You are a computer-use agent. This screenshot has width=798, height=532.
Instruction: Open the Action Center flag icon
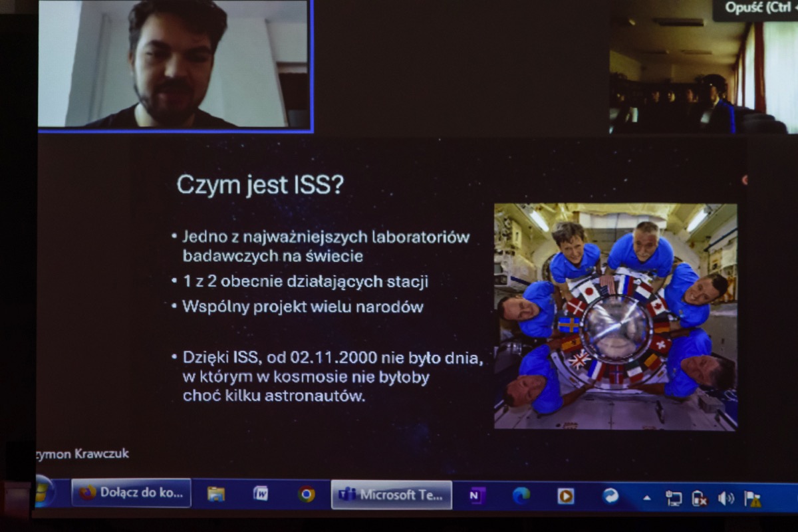click(752, 499)
